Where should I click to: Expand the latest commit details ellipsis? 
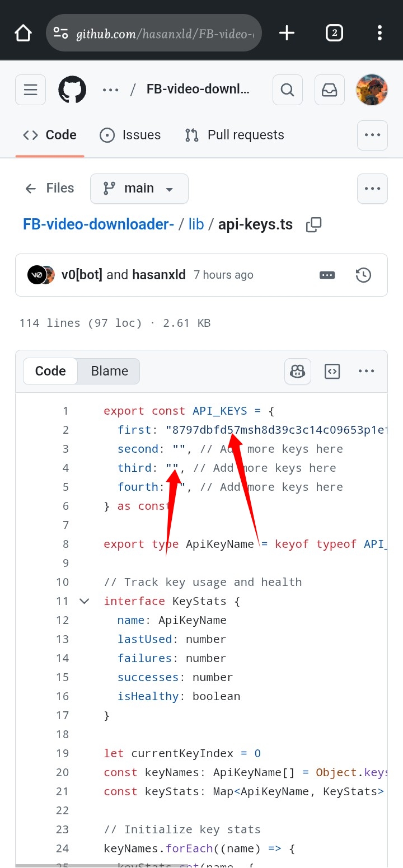pyautogui.click(x=327, y=275)
